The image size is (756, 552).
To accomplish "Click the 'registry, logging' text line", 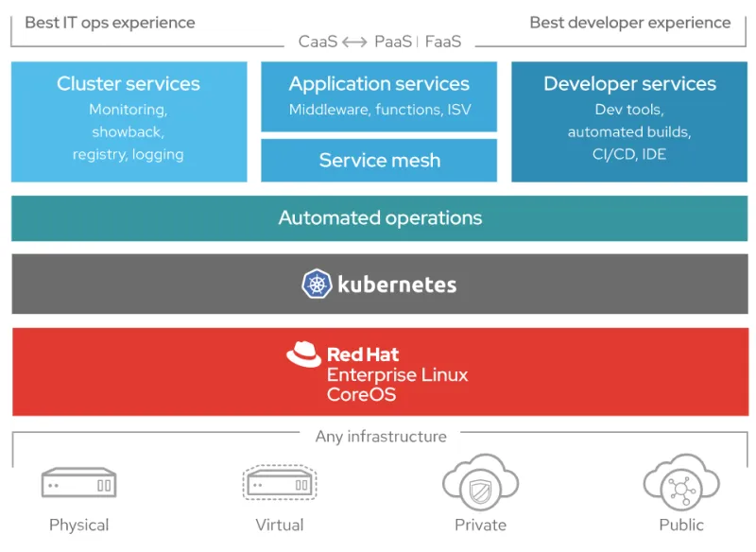I will (x=129, y=155).
